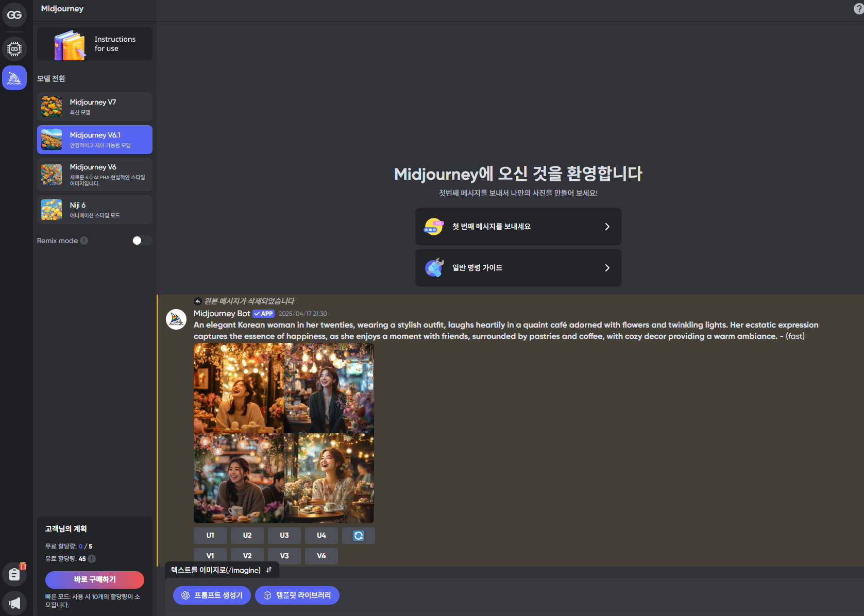Switch to Midjourney V6.1 model

coord(95,140)
